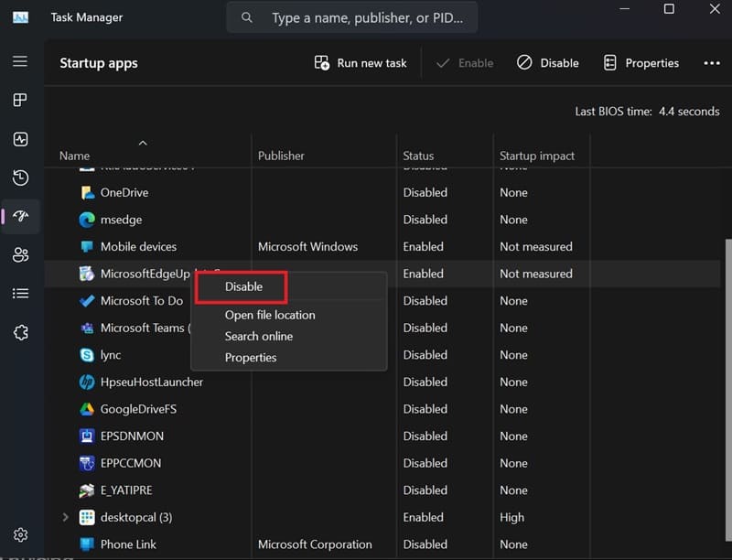Viewport: 732px width, 560px height.
Task: Click Enabled status of Mobile devices
Action: 423,246
